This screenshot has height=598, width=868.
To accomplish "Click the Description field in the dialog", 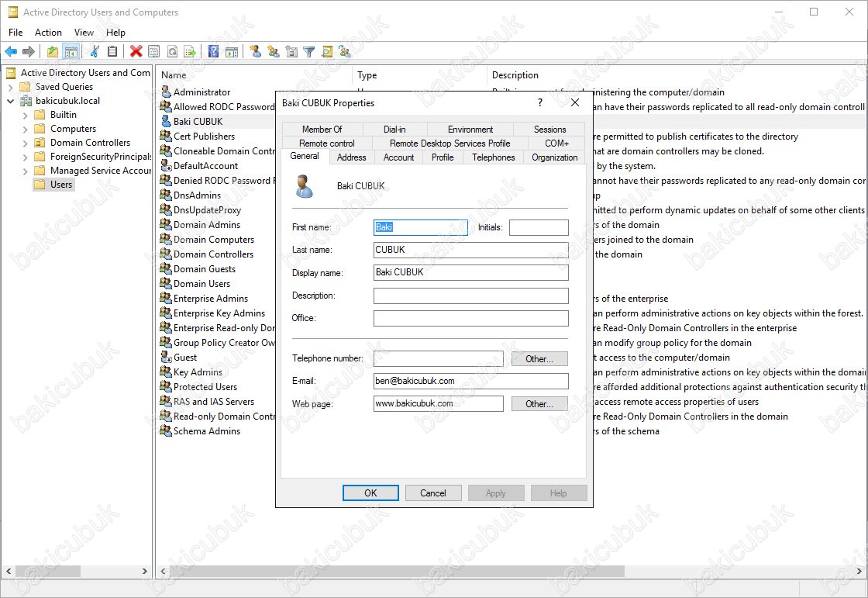I will (471, 296).
